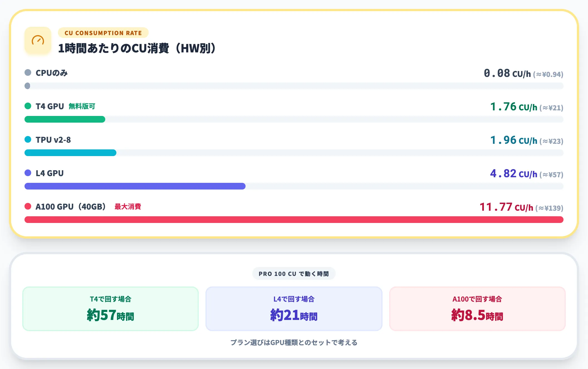The image size is (588, 369).
Task: Click the (≈¥23) price note
Action: click(552, 141)
